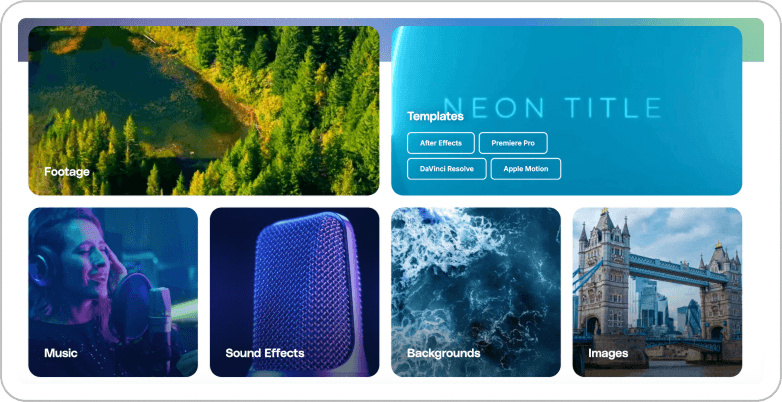Click the aerial forest footage thumbnail
Image resolution: width=782 pixels, height=402 pixels.
(203, 111)
